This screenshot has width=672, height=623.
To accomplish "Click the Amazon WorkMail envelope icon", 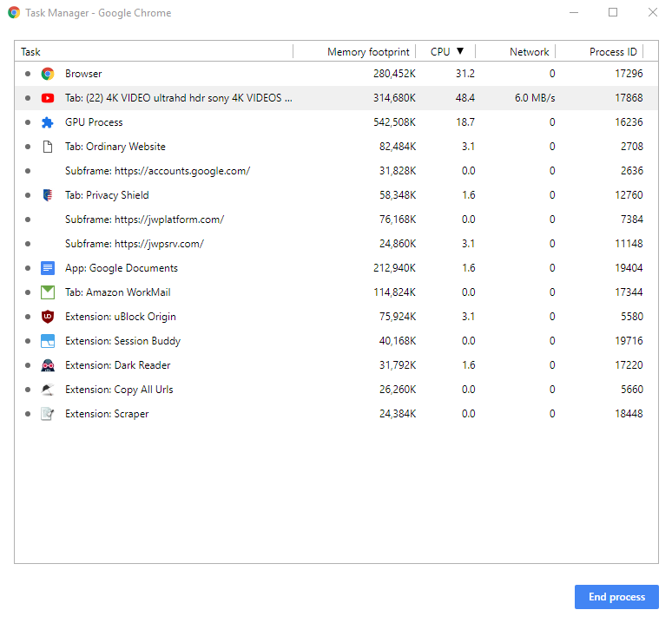I will (x=48, y=292).
